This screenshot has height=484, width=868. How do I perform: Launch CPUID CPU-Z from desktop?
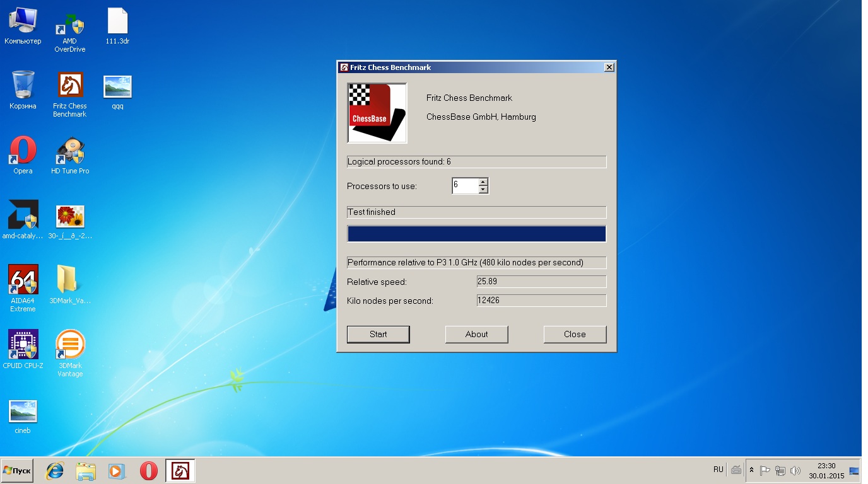pos(23,345)
